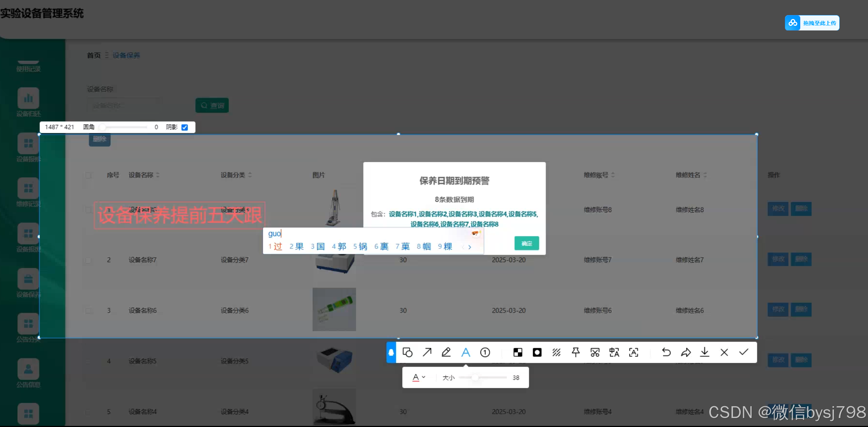
Task: Open the OCR text recognition icon
Action: (x=634, y=352)
